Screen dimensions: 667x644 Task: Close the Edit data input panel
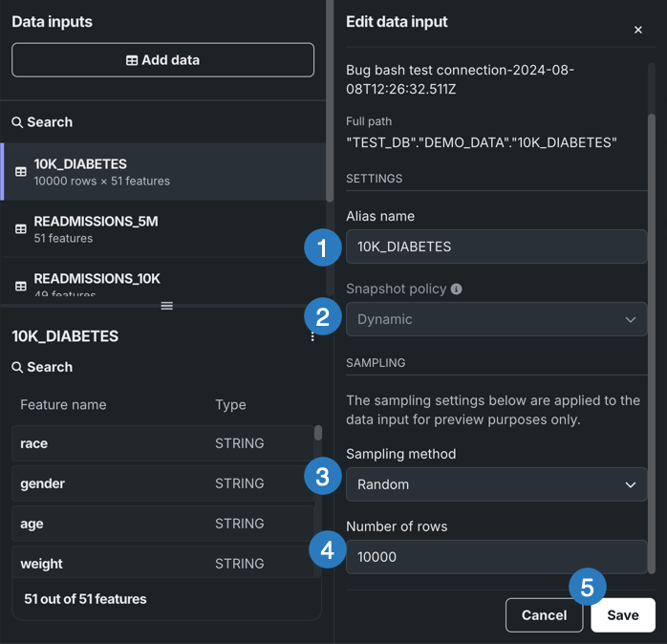[x=638, y=30]
